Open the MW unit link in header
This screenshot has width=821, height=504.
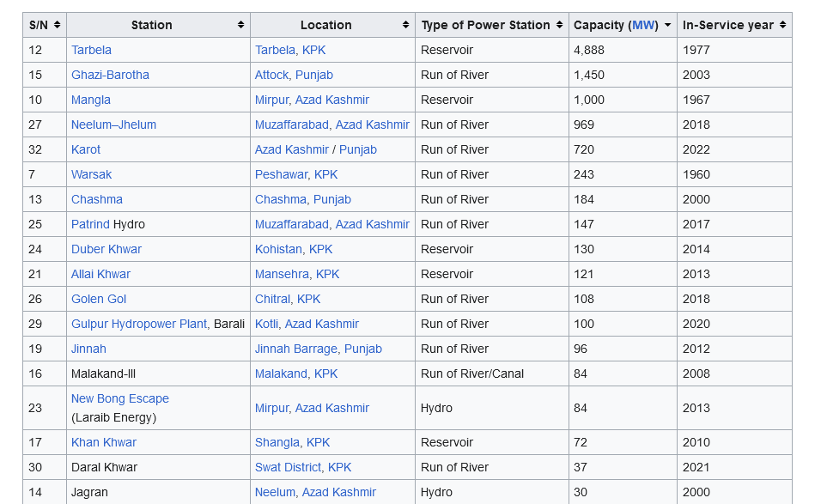(643, 25)
